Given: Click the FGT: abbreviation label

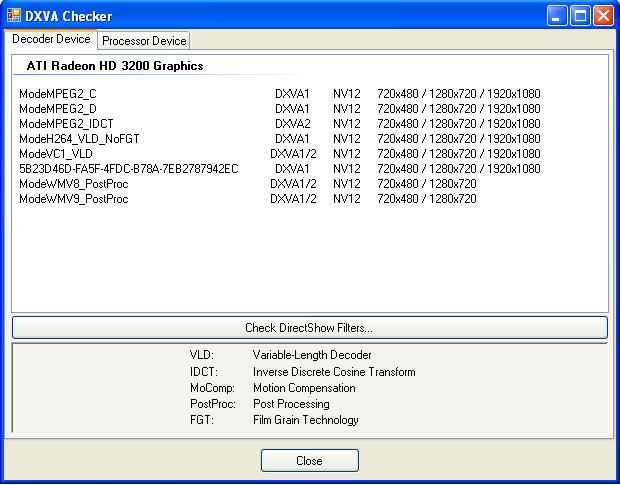Looking at the screenshot, I should 202,420.
